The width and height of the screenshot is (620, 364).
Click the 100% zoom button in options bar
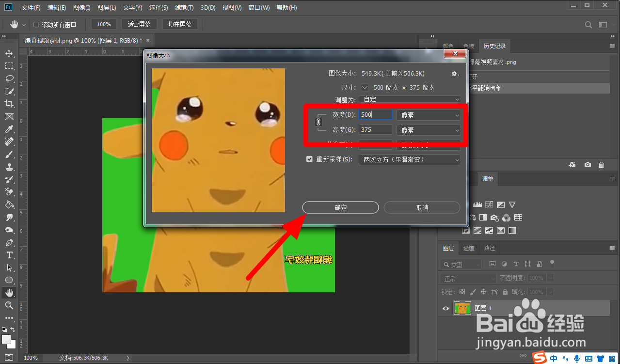click(x=104, y=24)
